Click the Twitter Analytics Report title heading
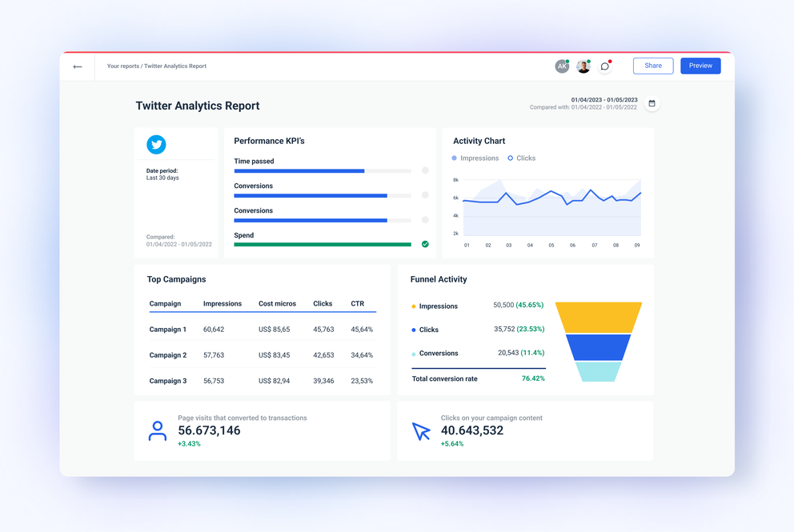 point(198,106)
